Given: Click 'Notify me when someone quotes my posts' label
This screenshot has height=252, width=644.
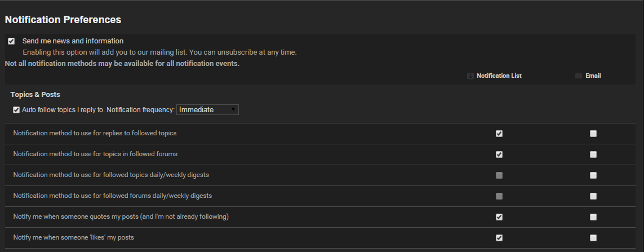Looking at the screenshot, I should [x=121, y=216].
